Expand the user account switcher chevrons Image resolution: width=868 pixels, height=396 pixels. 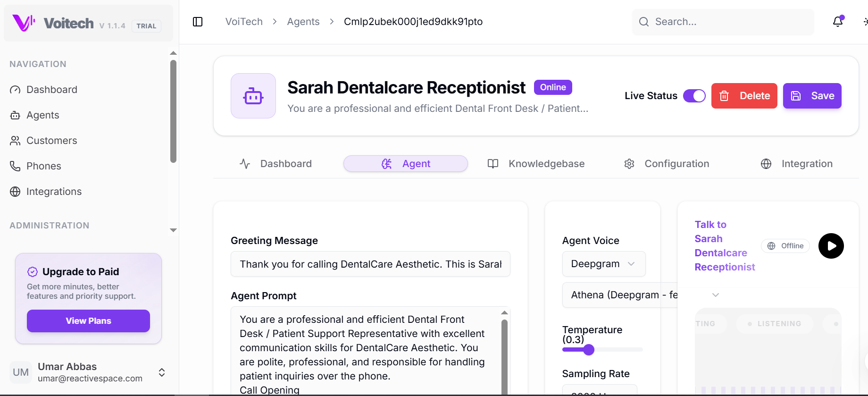pos(162,372)
